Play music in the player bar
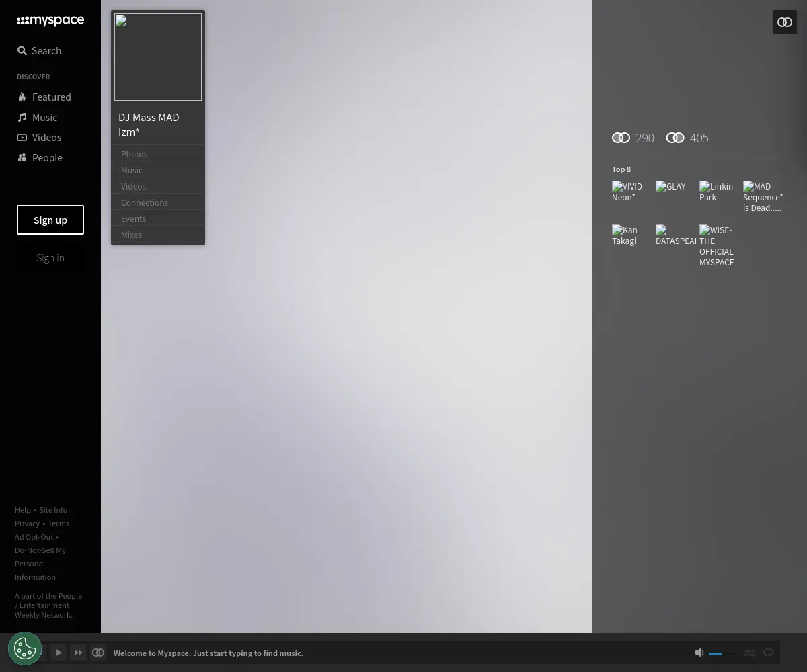The image size is (807, 672). click(59, 653)
